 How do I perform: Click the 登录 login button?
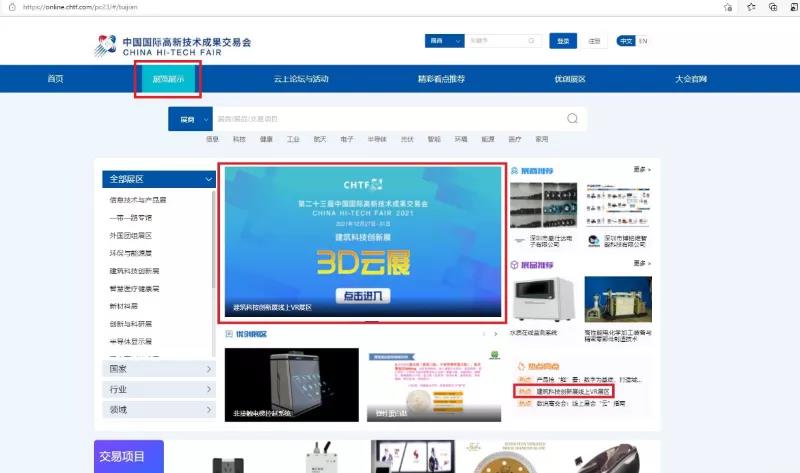coord(563,41)
